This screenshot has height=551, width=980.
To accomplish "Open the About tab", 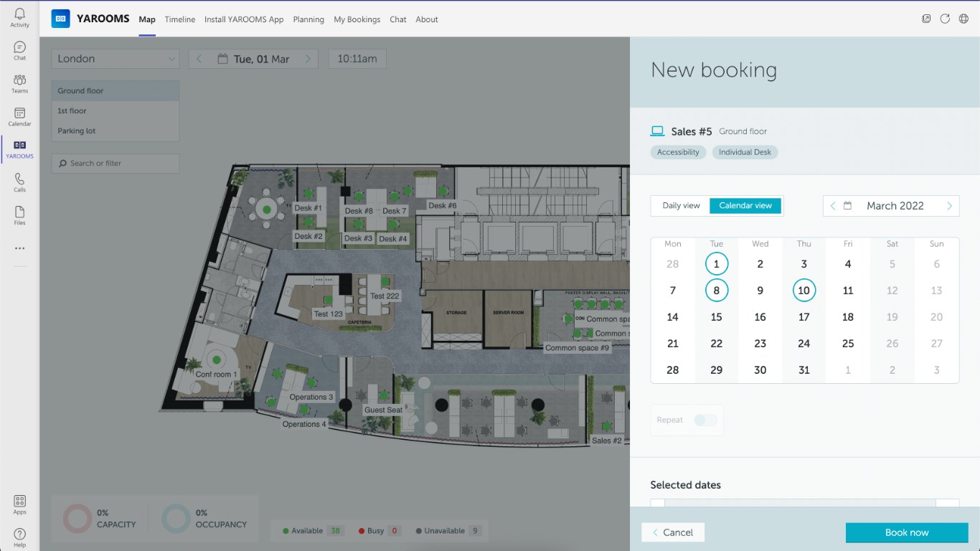I will click(x=427, y=19).
